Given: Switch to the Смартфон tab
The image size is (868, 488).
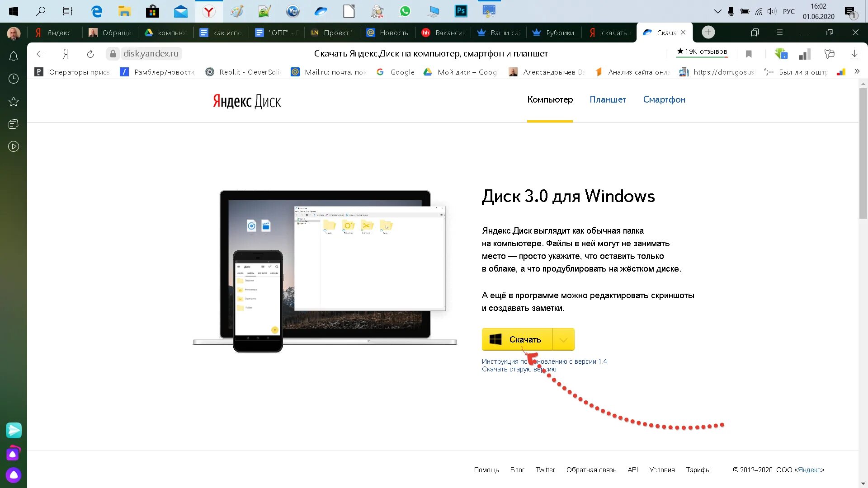Looking at the screenshot, I should point(664,99).
